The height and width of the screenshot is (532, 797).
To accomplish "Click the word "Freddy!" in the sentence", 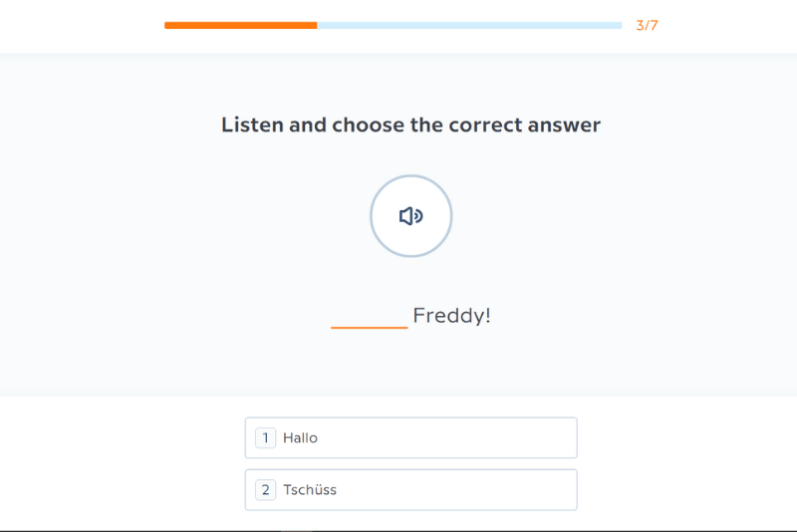I will coord(451,316).
